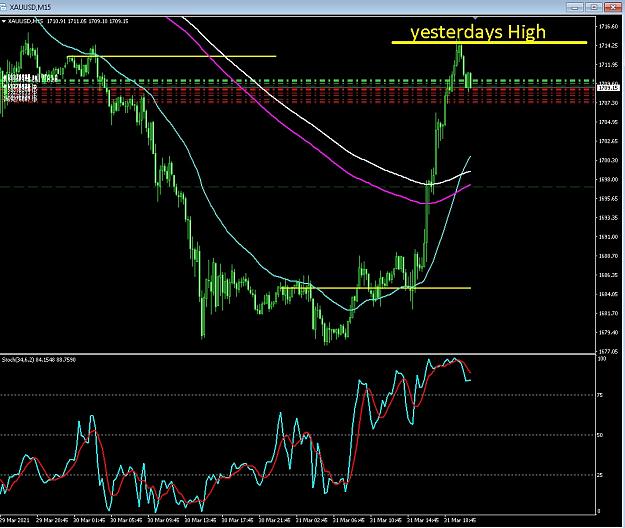Viewport: 625px width, 528px height.
Task: Restore down the XAUUSD,M15 chart window
Action: point(594,7)
